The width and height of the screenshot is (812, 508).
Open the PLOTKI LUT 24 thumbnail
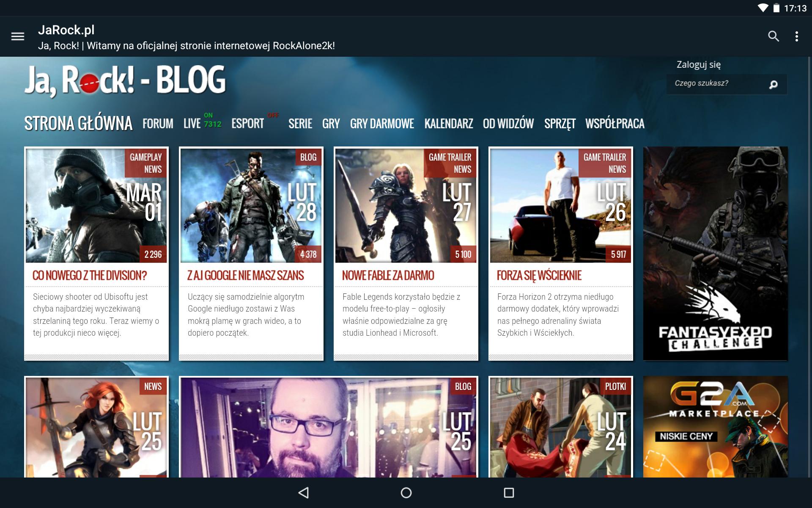561,428
